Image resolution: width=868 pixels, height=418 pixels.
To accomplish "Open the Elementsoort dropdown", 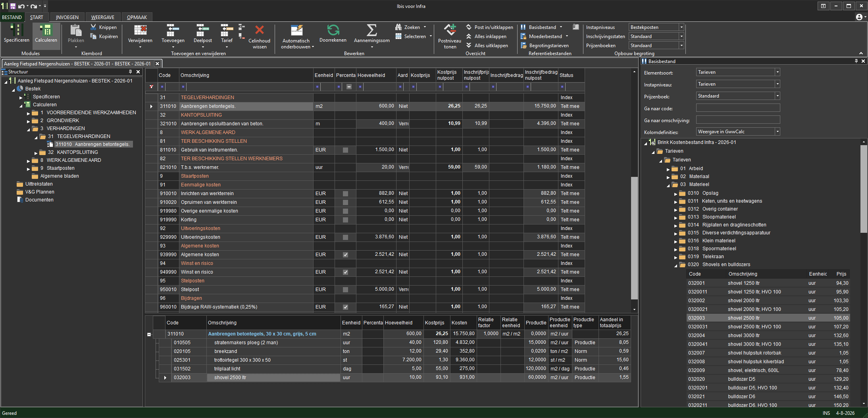I will 778,72.
